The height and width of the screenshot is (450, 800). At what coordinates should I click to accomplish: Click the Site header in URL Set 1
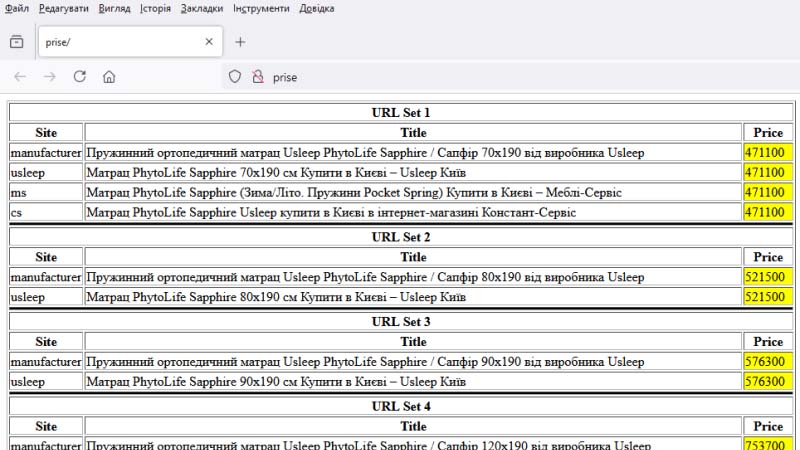pos(46,133)
